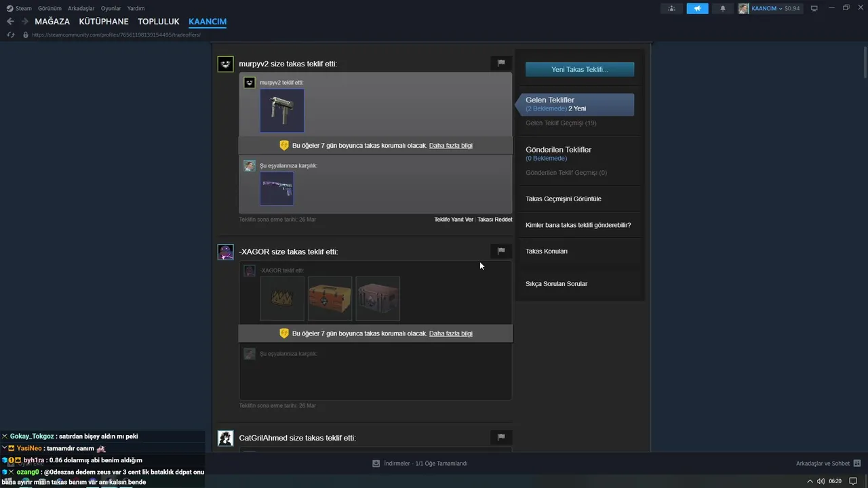The width and height of the screenshot is (868, 488).
Task: Click the browser back arrow
Action: pos(10,22)
